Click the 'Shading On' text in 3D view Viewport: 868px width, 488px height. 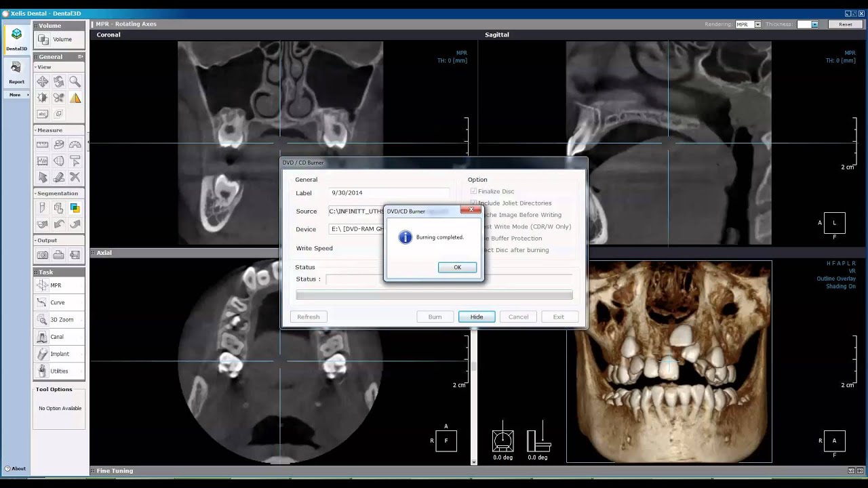842,287
